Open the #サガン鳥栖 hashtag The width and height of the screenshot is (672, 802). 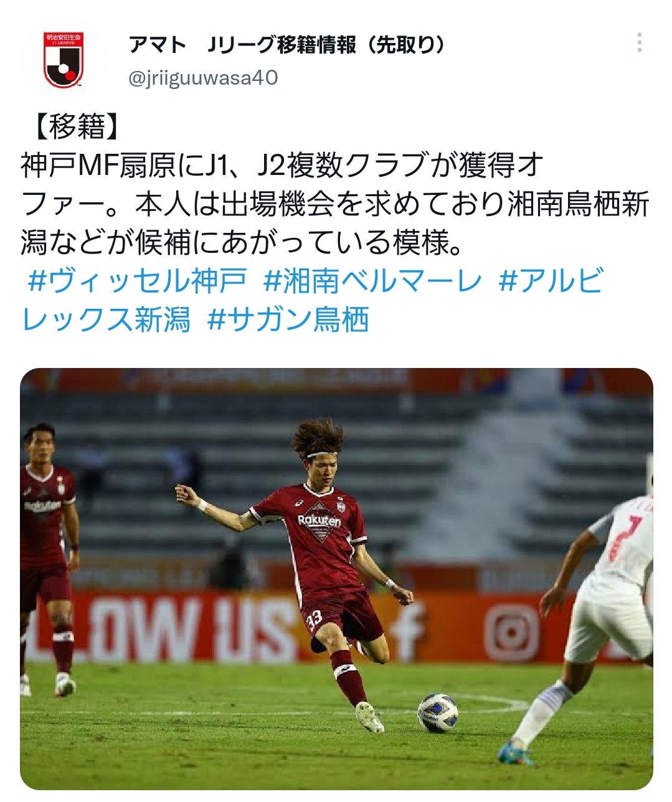[x=288, y=319]
